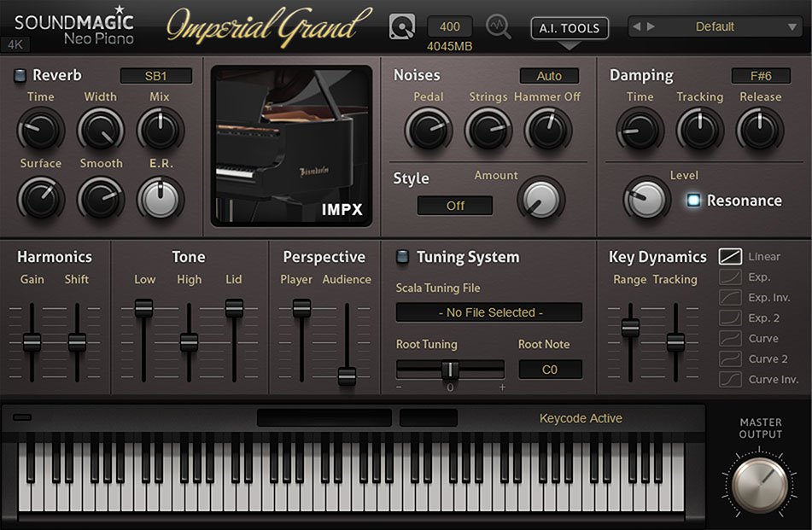The width and height of the screenshot is (812, 530).
Task: Select the Exp. 2 curve icon
Action: pos(730,318)
